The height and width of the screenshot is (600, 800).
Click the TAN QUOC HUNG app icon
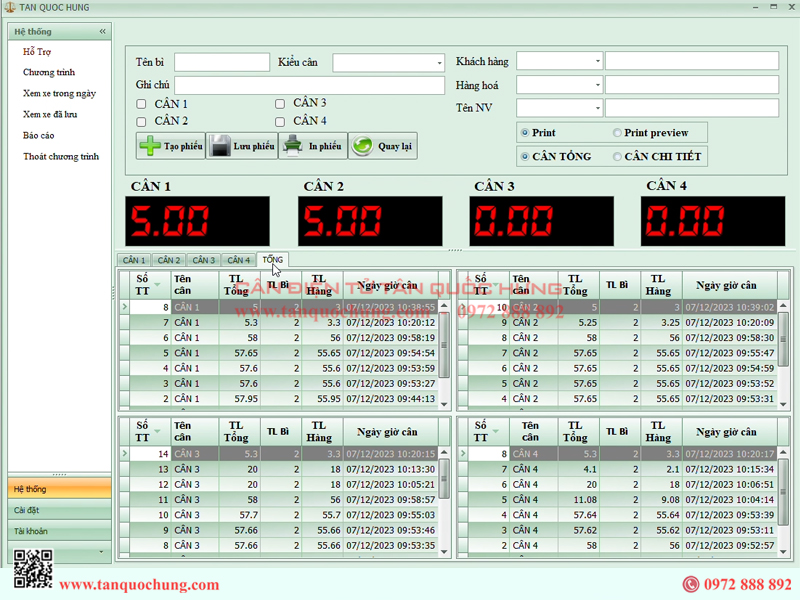10,7
